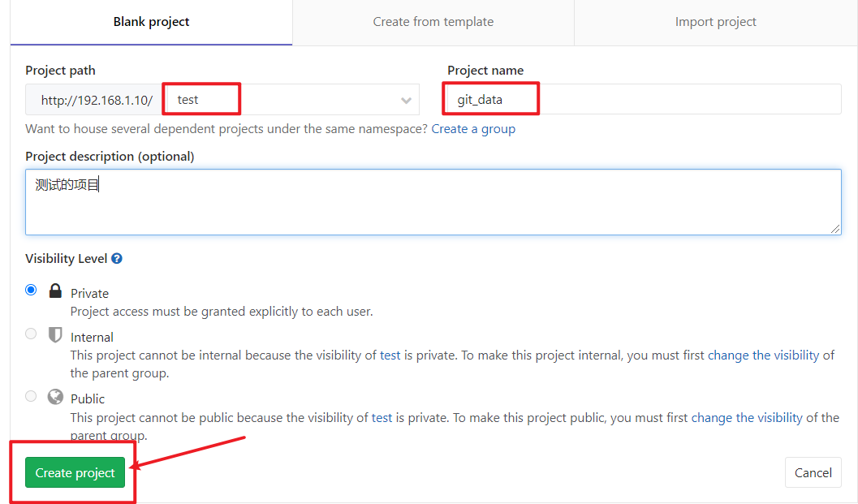Click the http://192.168.1.10/ path prefix

(x=94, y=100)
